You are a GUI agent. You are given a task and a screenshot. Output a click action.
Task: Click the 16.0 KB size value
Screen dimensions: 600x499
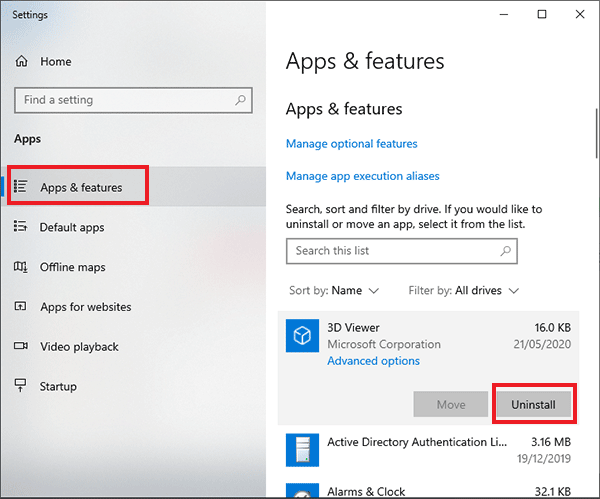pyautogui.click(x=553, y=328)
